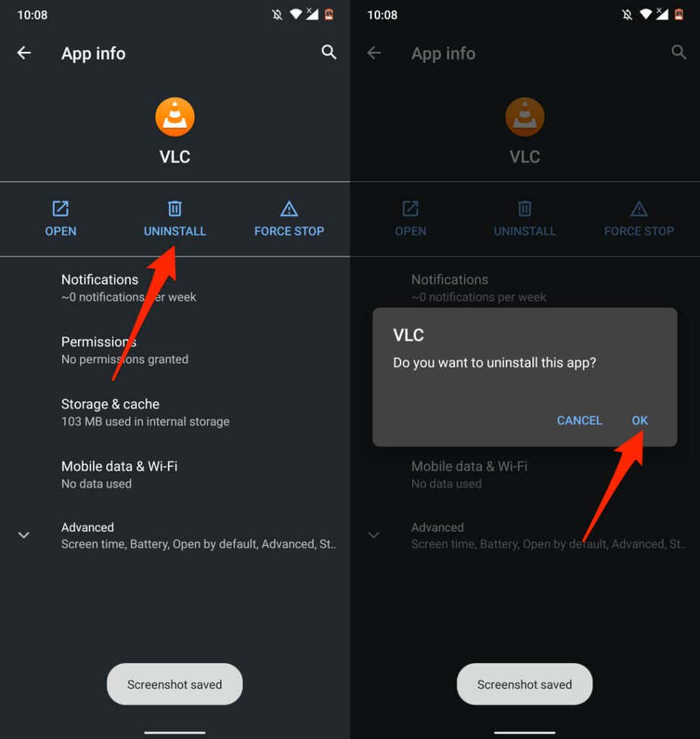Tap the Open icon on left screen
The height and width of the screenshot is (739, 700).
pyautogui.click(x=61, y=209)
